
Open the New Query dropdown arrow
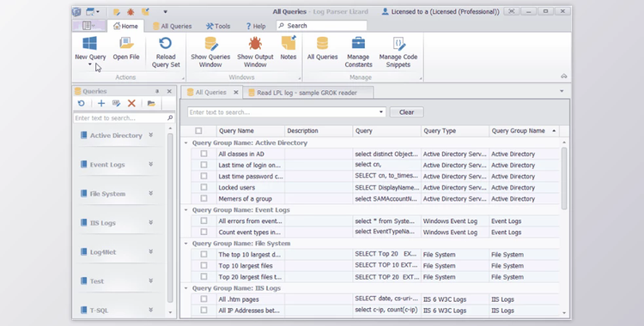90,64
